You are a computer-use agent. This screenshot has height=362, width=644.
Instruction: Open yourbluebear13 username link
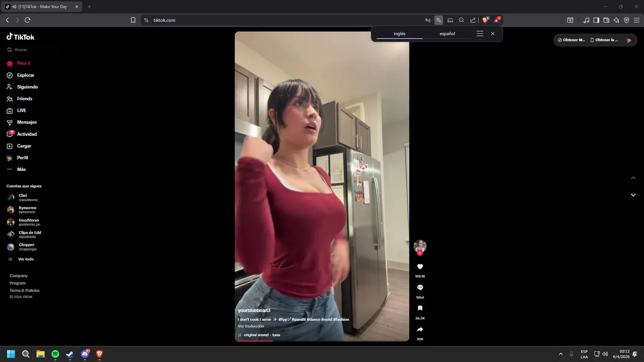pos(254,311)
